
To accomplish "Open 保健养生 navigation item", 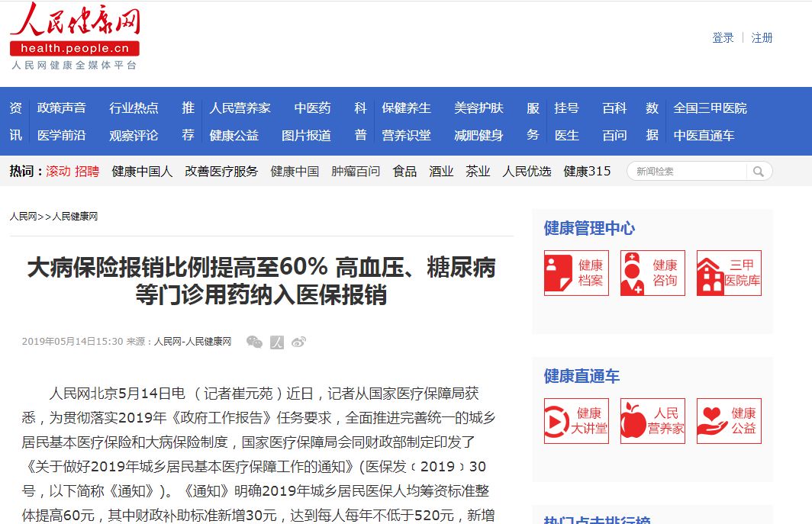I will (406, 108).
